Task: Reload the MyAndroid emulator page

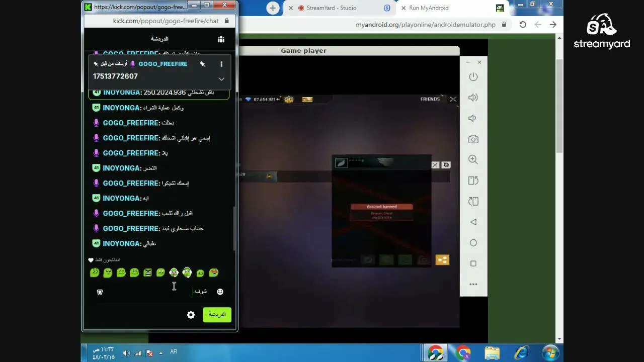Action: click(x=523, y=25)
